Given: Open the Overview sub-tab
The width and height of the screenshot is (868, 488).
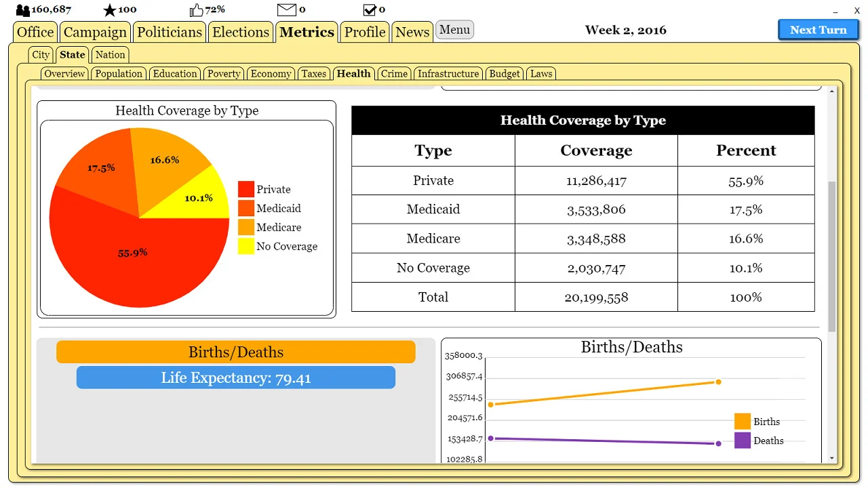Looking at the screenshot, I should (x=64, y=73).
